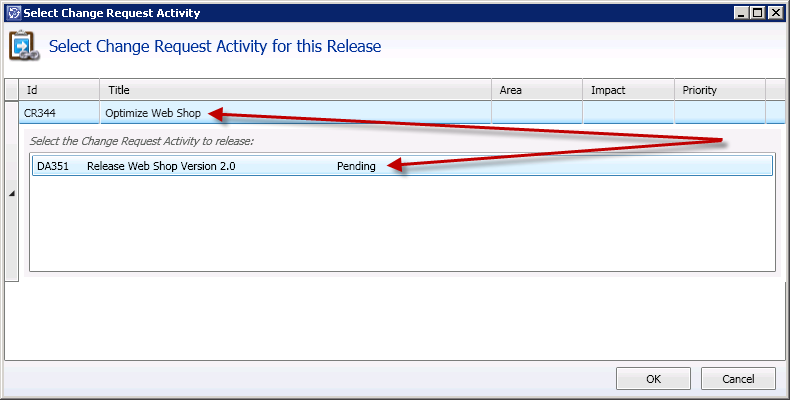Screen dimensions: 790x400
Task: Sort by the Priority column header
Action: pyautogui.click(x=719, y=90)
